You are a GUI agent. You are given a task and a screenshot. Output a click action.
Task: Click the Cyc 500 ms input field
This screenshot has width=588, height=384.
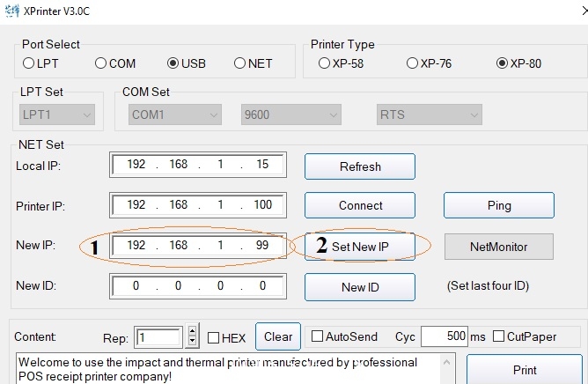point(445,336)
